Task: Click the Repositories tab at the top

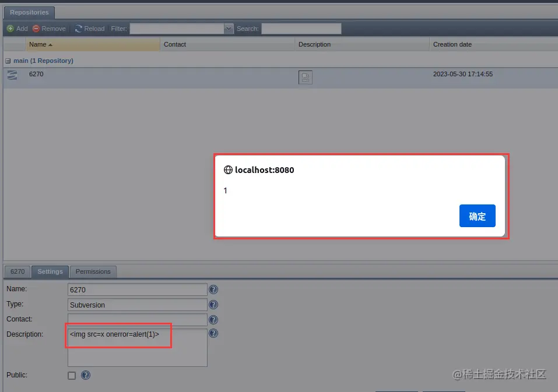Action: click(x=29, y=12)
